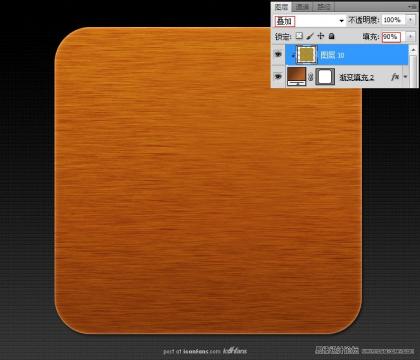420x360 pixels.
Task: Select the 渐变填充 2 layer name
Action: click(x=356, y=78)
